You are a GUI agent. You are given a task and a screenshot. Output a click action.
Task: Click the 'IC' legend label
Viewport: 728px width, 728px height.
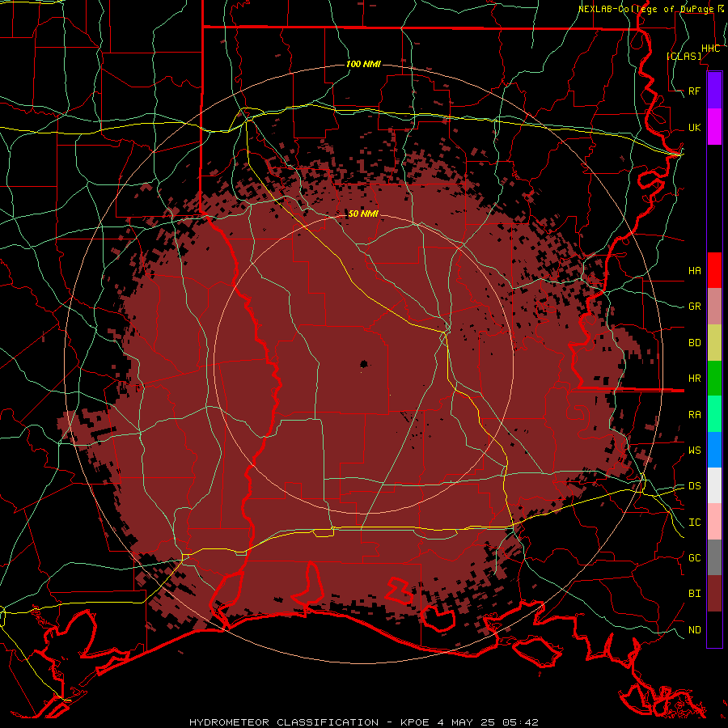(x=694, y=523)
